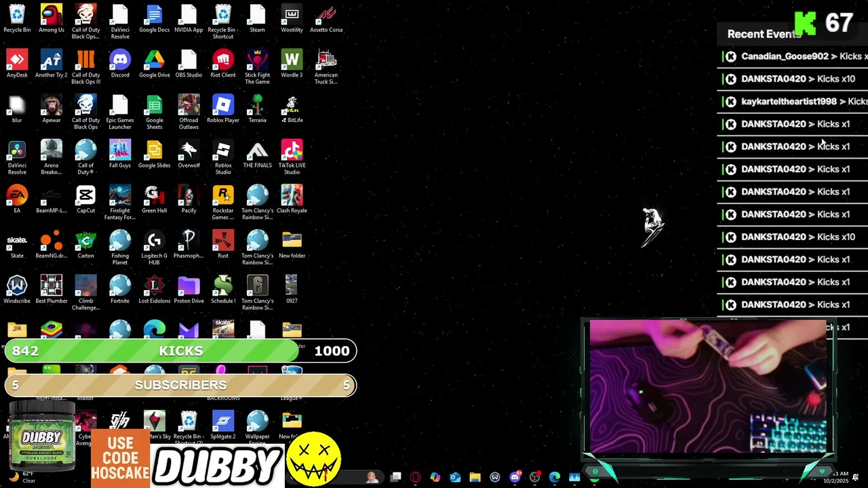The height and width of the screenshot is (488, 868).
Task: Open the EA app icon
Action: [17, 199]
